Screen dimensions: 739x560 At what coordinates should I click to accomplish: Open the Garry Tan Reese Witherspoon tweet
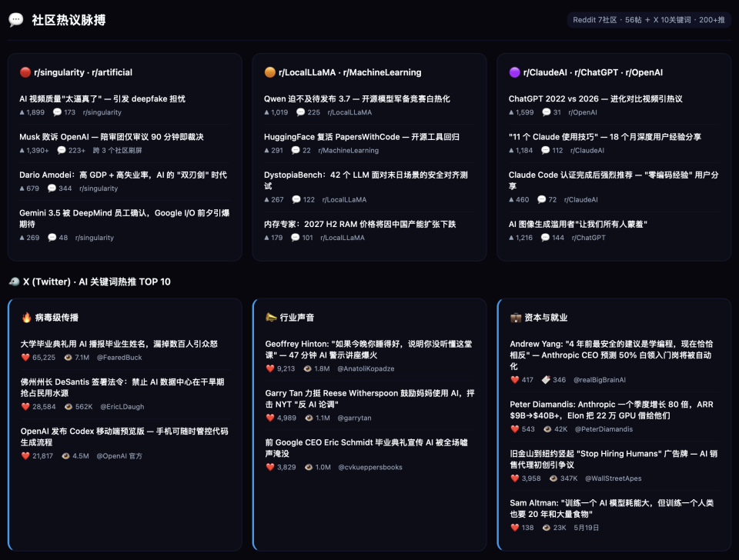pyautogui.click(x=370, y=398)
